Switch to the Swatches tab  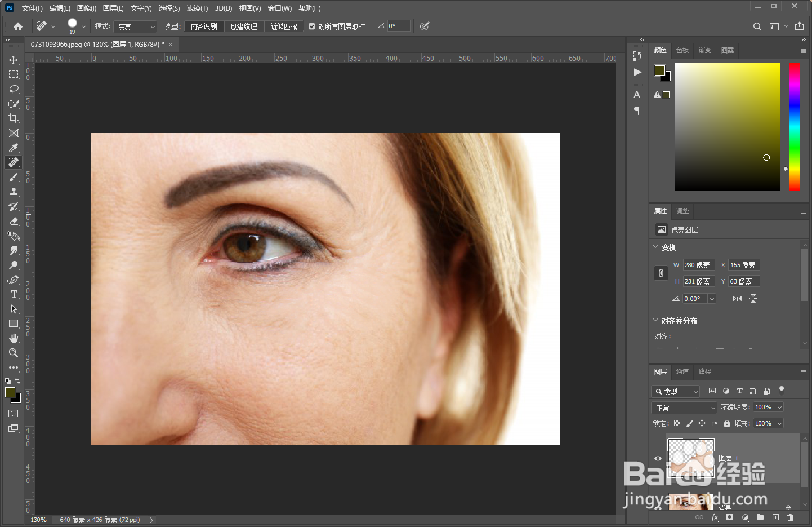682,50
